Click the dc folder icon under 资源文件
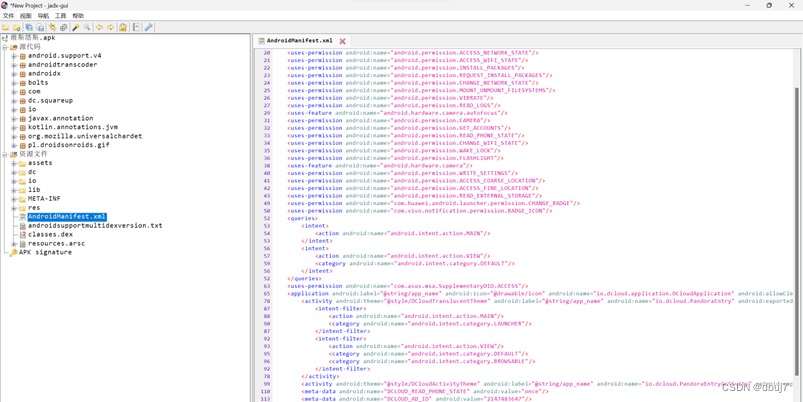Image resolution: width=803 pixels, height=402 pixels. (x=23, y=172)
